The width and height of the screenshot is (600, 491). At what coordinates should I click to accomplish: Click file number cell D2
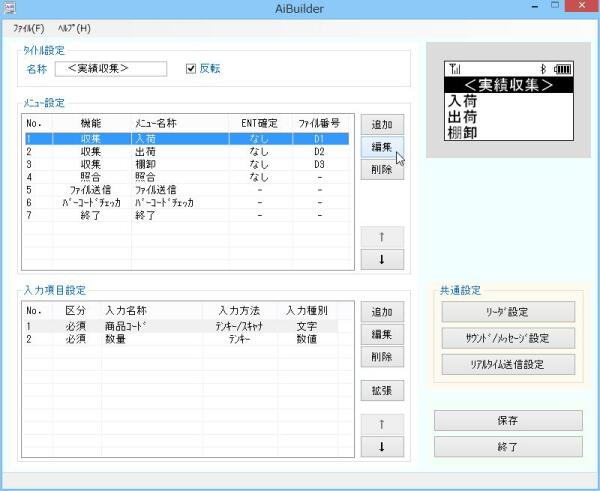(x=320, y=152)
